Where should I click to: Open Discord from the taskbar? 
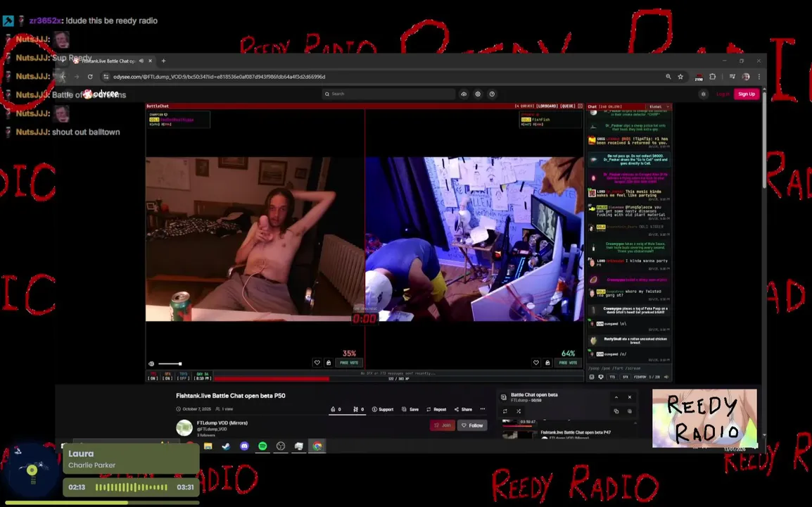click(x=244, y=446)
